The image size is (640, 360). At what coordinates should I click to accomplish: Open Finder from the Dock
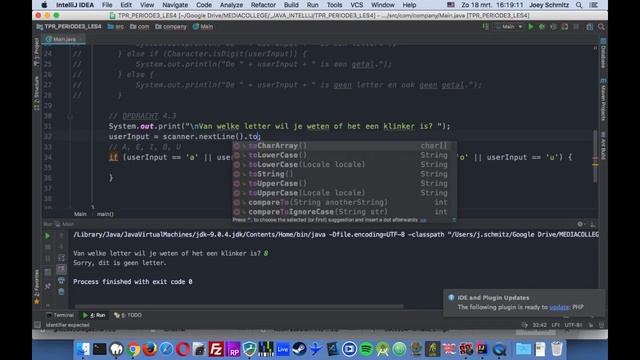(83, 349)
